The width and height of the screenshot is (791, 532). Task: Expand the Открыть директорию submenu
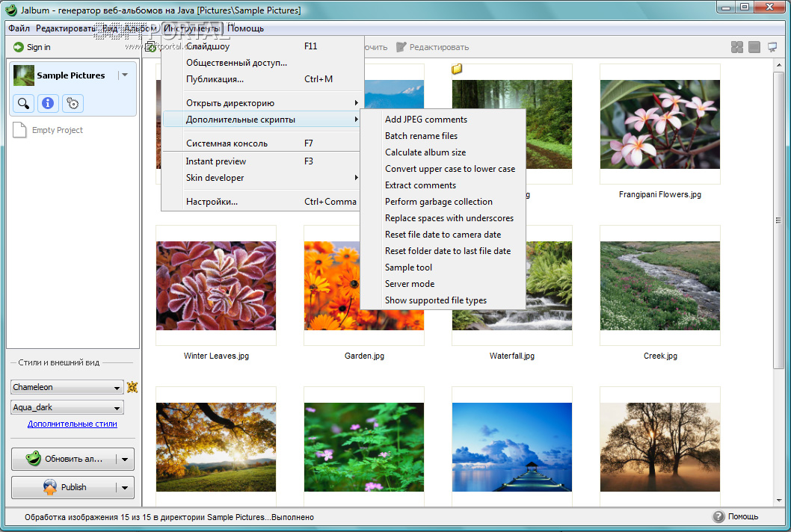tap(356, 103)
